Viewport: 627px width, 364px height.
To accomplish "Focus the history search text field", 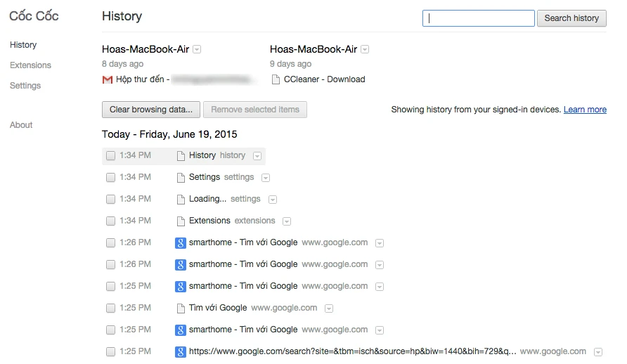I will 478,18.
